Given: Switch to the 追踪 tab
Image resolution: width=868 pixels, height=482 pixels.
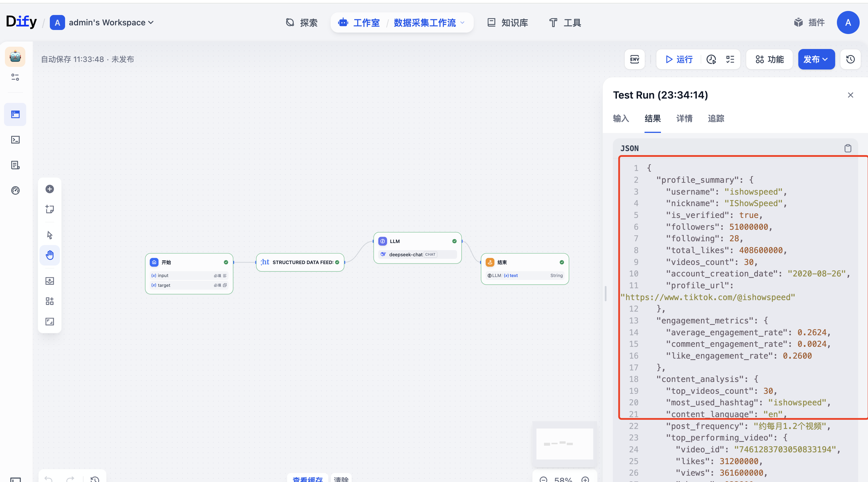Looking at the screenshot, I should (x=716, y=119).
